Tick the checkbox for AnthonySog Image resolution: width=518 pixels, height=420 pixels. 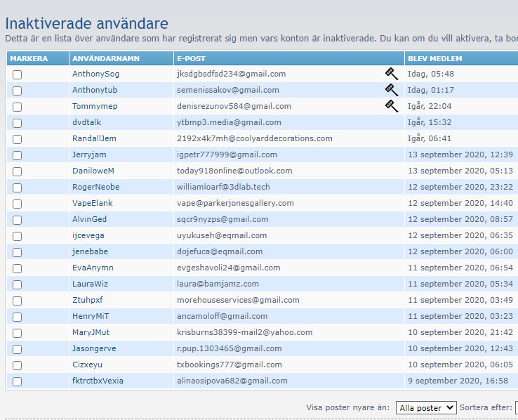(x=17, y=74)
